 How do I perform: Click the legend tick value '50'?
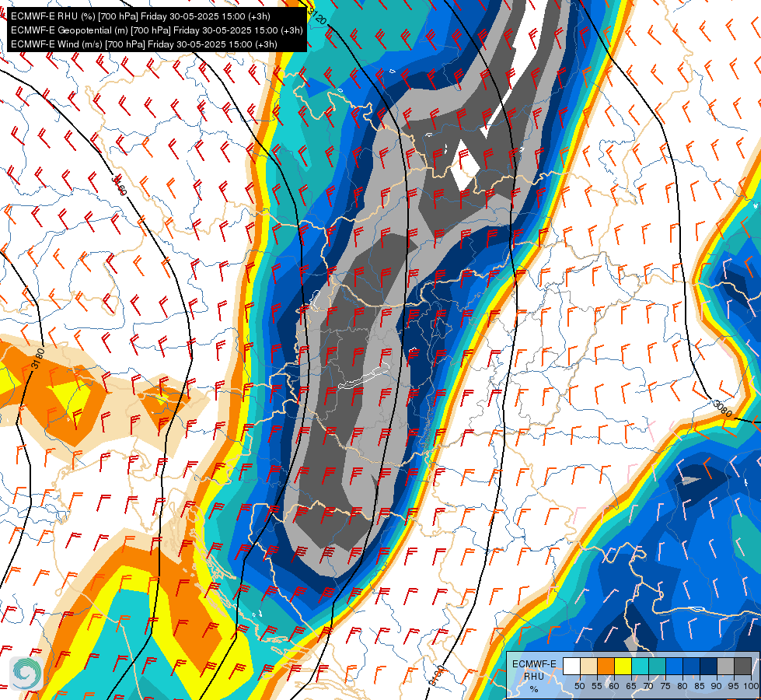[x=579, y=686]
